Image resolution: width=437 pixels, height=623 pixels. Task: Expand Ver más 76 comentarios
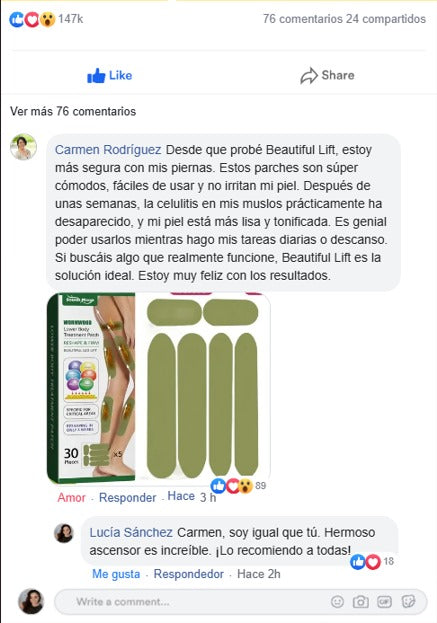(73, 111)
